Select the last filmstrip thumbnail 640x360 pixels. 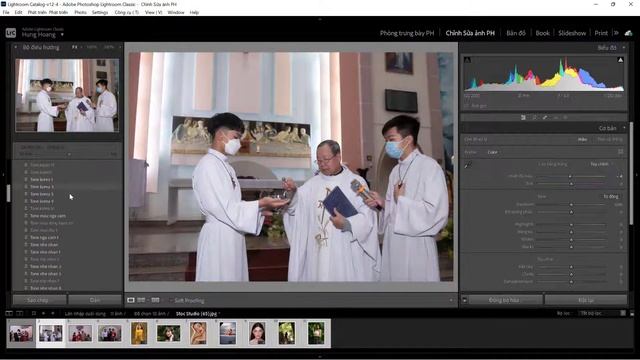point(316,333)
